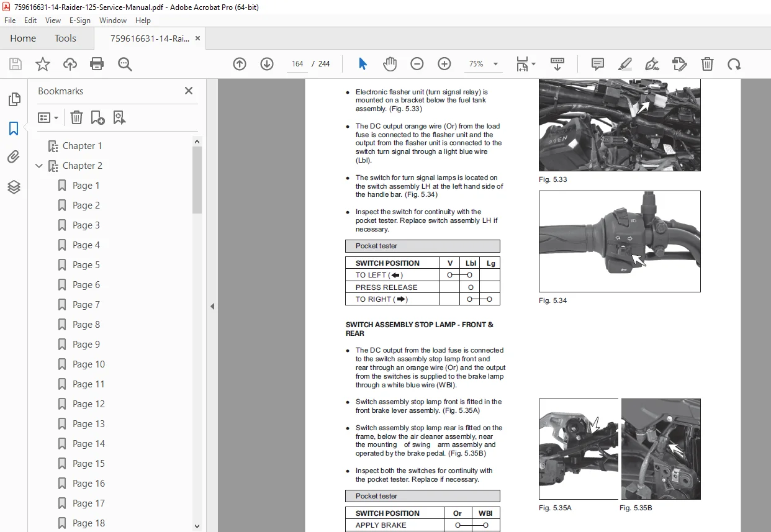Upload file to cloud icon
Viewport: 771px width, 532px height.
(70, 64)
